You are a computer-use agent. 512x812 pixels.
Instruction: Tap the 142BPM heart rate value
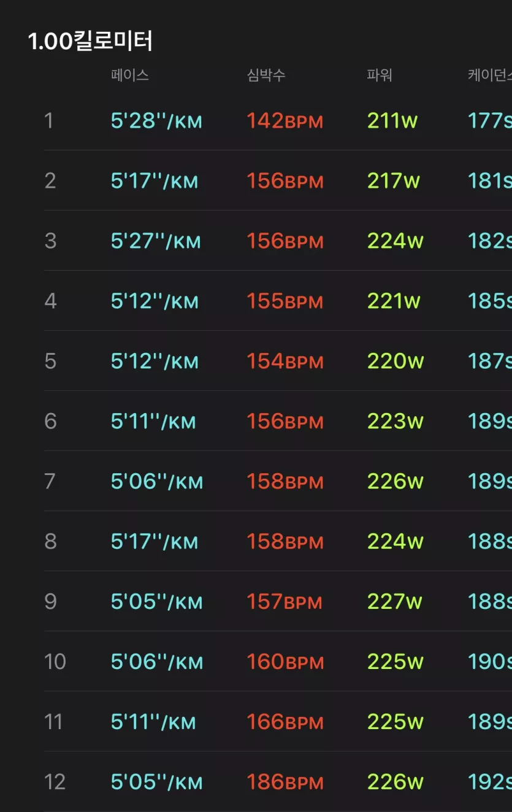[x=285, y=121]
